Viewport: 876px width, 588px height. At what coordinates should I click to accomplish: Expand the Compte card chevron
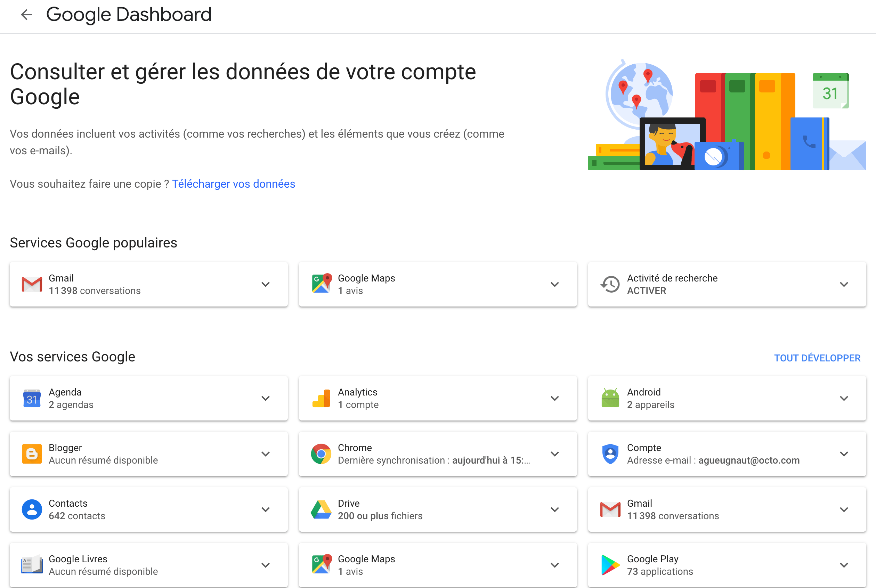point(844,454)
